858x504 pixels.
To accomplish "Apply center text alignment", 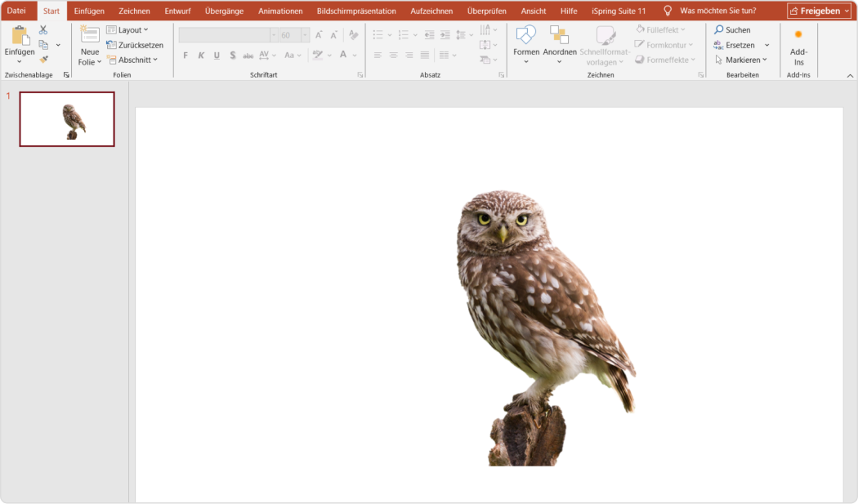I will pos(392,55).
